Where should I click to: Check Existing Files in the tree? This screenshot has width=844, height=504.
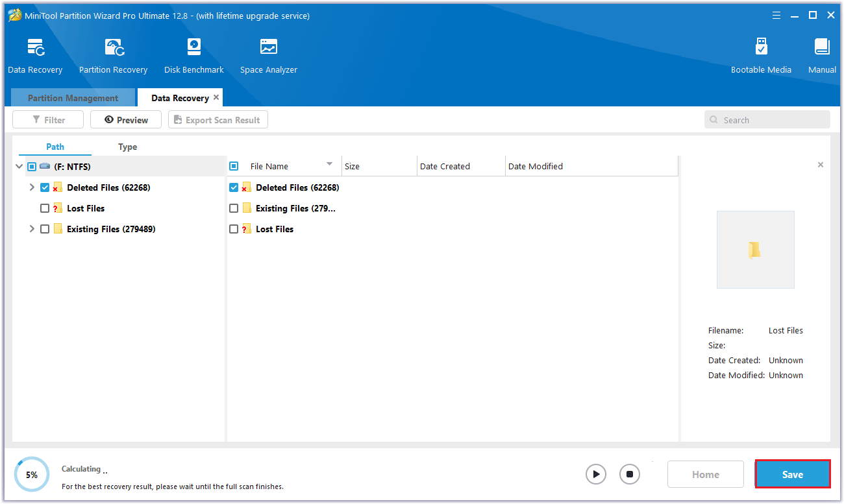pyautogui.click(x=45, y=229)
